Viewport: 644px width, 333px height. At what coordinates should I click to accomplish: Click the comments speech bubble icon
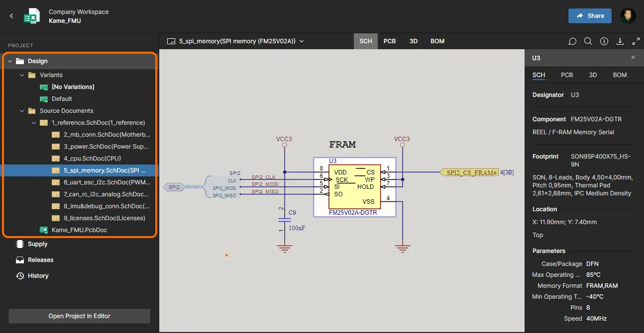click(x=572, y=41)
